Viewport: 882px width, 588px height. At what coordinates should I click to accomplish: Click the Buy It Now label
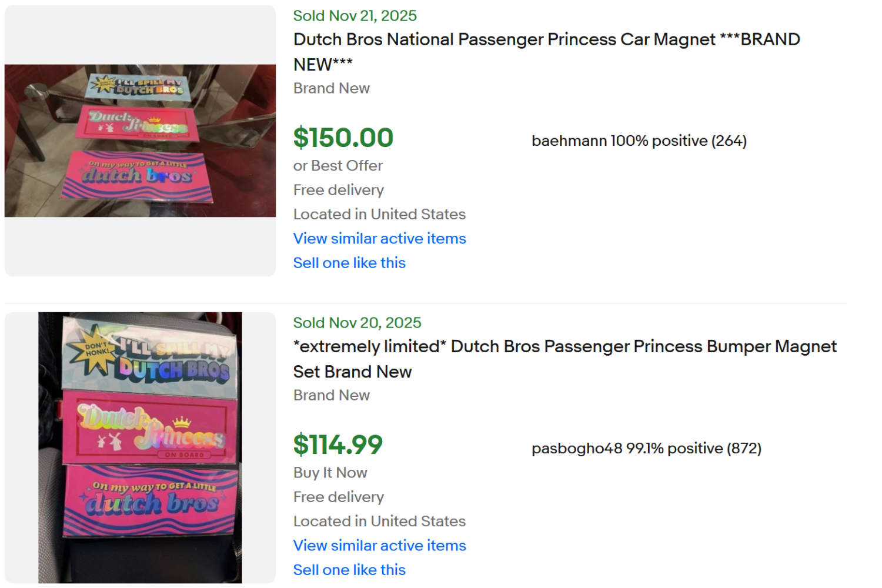click(330, 473)
